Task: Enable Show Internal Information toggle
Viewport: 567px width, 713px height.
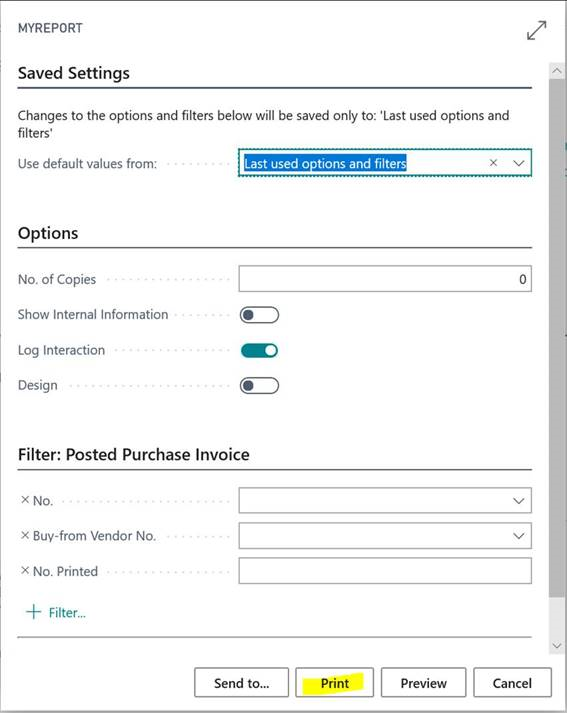Action: (259, 315)
